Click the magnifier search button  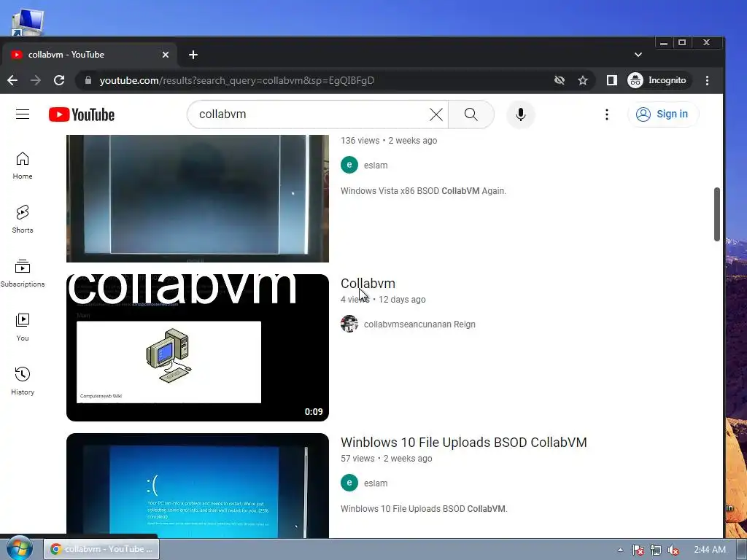[471, 114]
